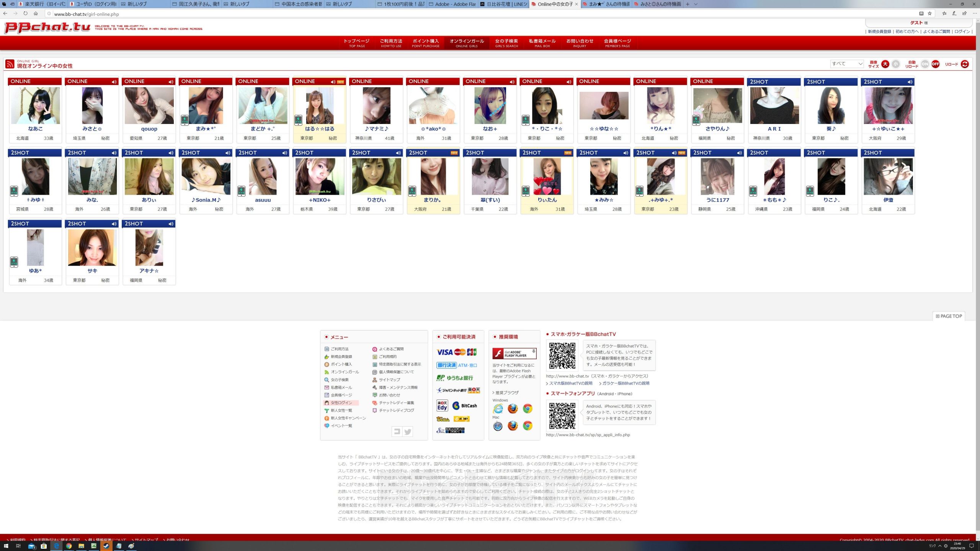Click the RSS feed icon beside 現在オンライン中の女性

(x=10, y=64)
